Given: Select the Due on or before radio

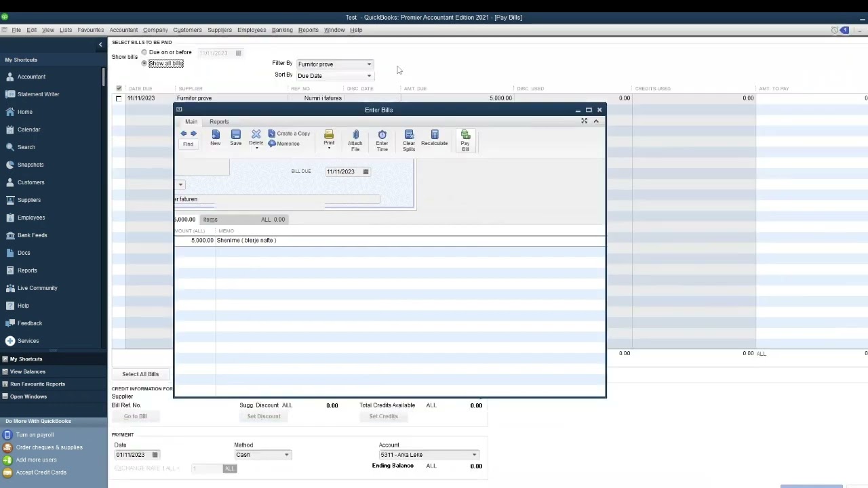Looking at the screenshot, I should pos(144,52).
